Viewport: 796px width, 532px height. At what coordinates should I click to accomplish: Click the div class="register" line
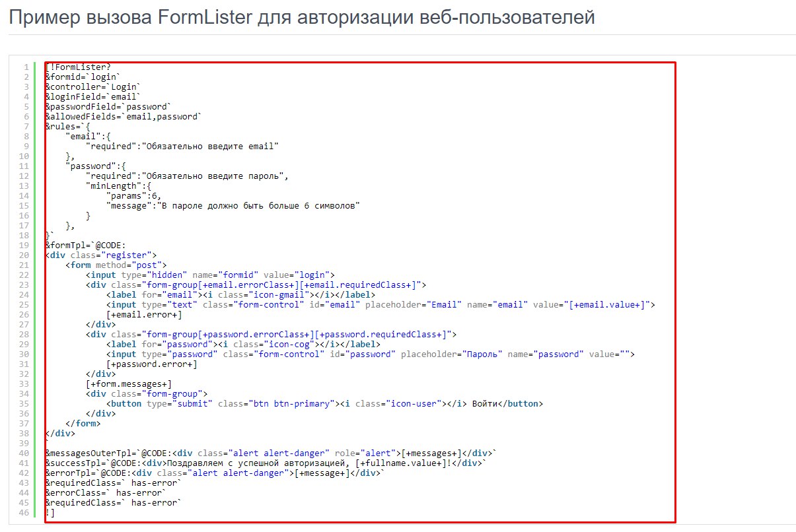pyautogui.click(x=101, y=255)
